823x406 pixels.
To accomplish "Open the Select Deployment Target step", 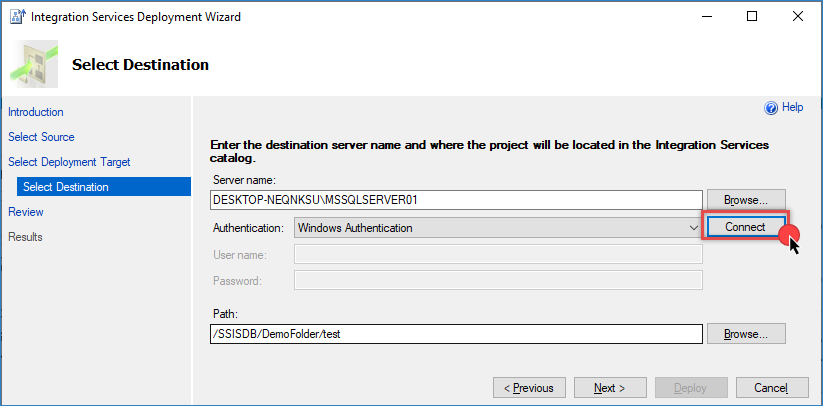I will point(69,162).
